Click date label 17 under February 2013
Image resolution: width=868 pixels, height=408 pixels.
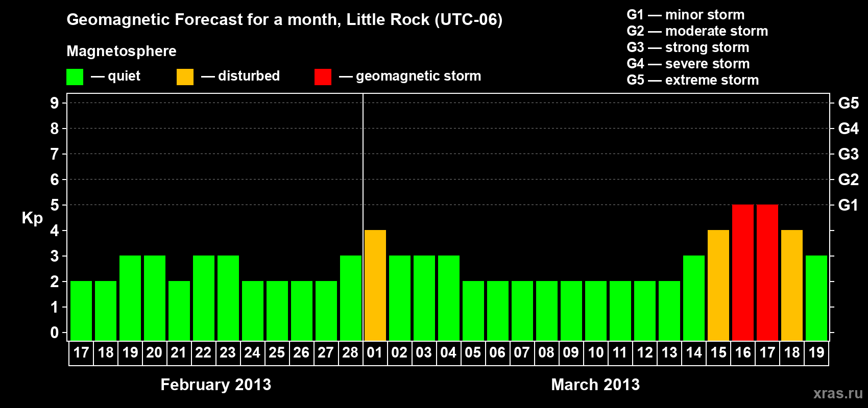tap(81, 352)
